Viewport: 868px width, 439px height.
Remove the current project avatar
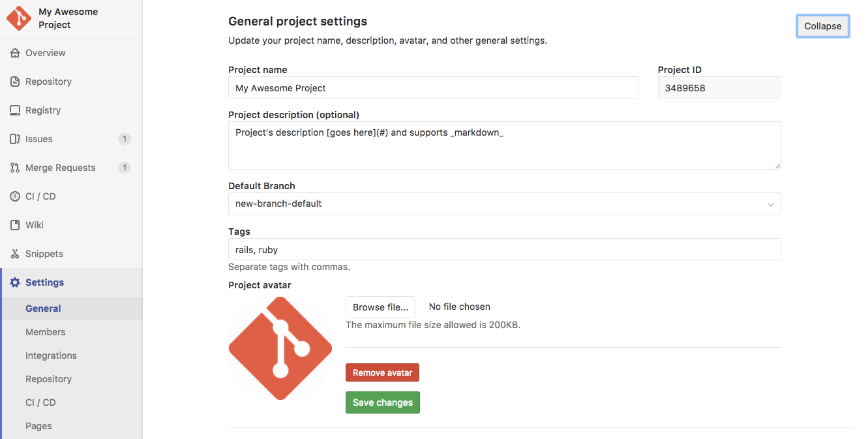pos(382,372)
